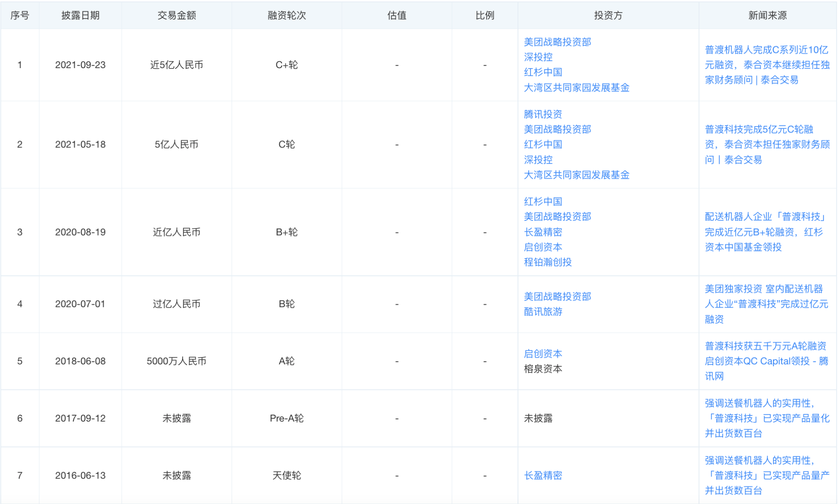Click the 融资轮次 column header

pyautogui.click(x=286, y=16)
